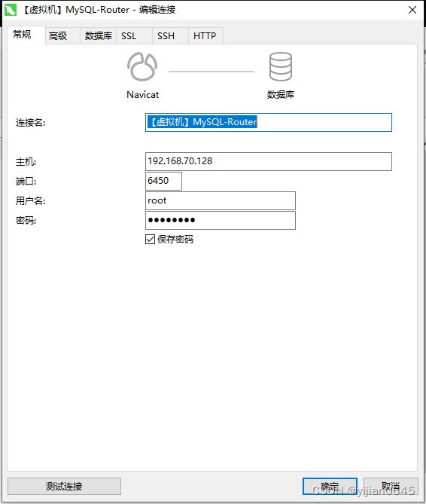Uncheck the 保存密码 checkbox
The height and width of the screenshot is (504, 426).
150,239
